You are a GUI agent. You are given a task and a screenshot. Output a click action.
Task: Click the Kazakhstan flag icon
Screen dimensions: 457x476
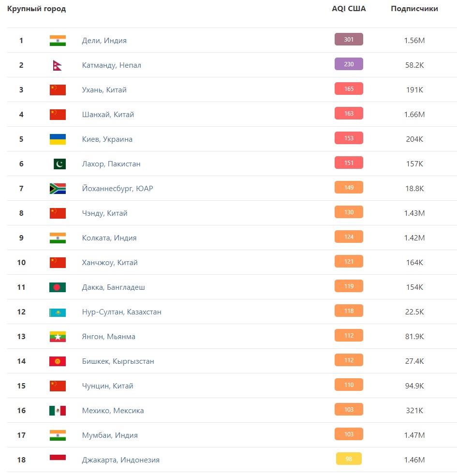pos(58,312)
